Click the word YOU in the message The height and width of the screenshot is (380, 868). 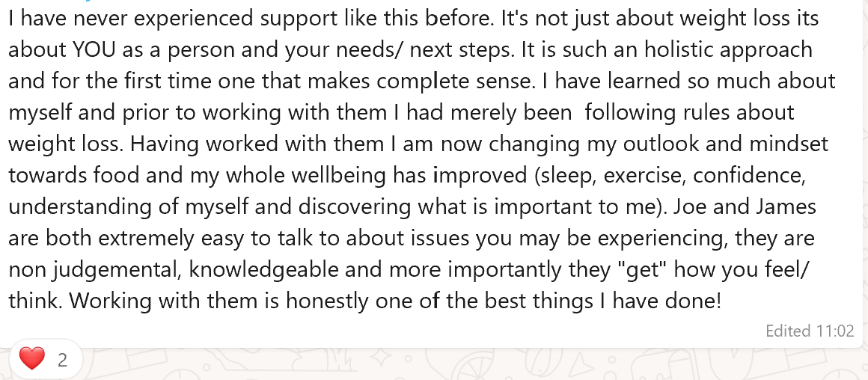coord(93,49)
